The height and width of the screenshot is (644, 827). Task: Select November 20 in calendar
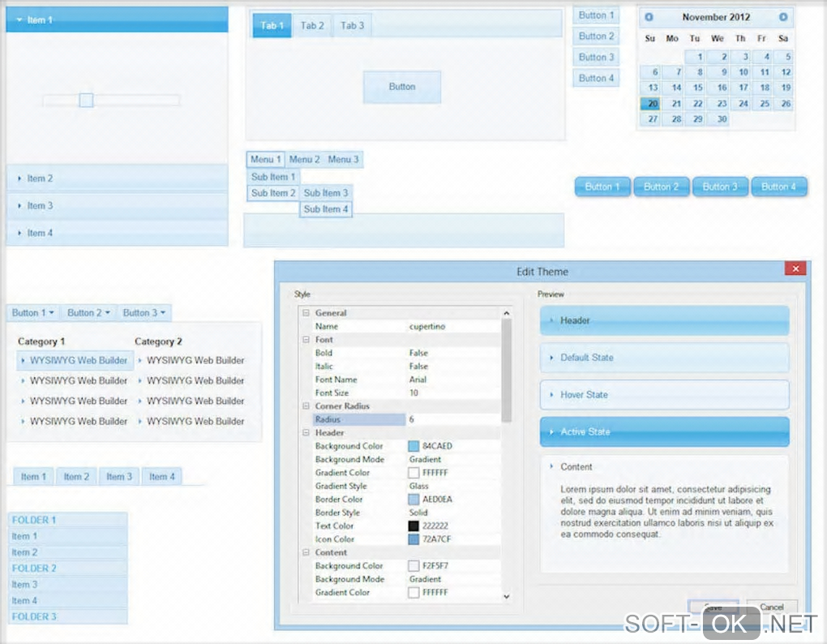pos(650,103)
